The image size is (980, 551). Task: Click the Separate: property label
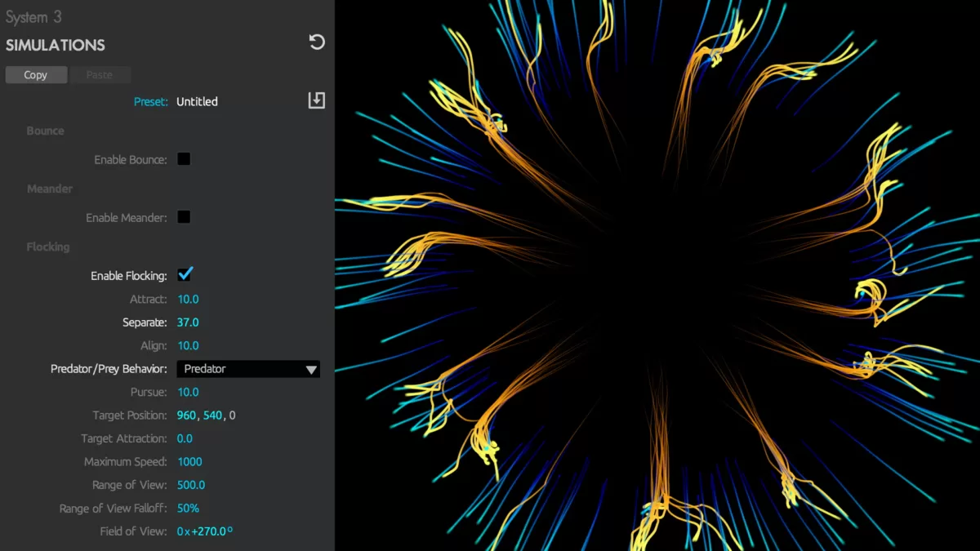[145, 322]
